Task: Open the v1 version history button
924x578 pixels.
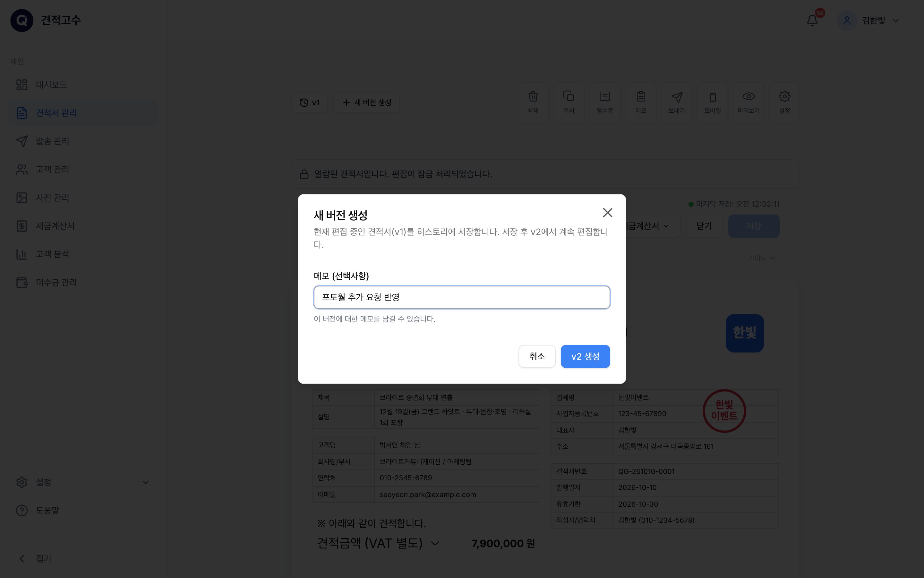Action: point(309,102)
